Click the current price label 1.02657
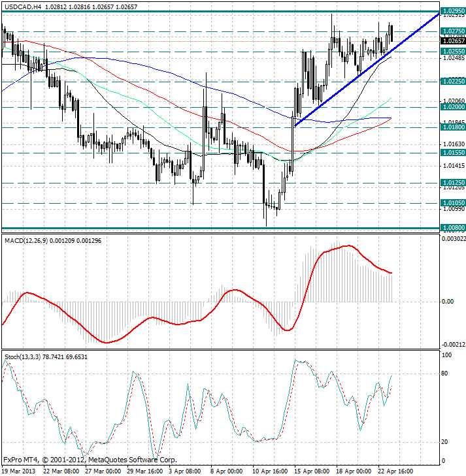 pyautogui.click(x=453, y=40)
